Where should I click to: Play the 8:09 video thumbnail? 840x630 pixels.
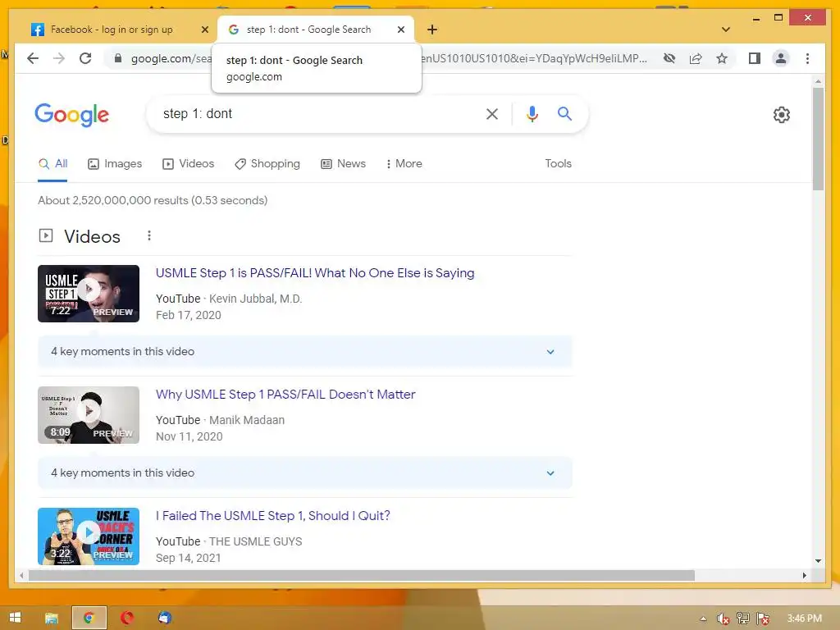pyautogui.click(x=89, y=415)
